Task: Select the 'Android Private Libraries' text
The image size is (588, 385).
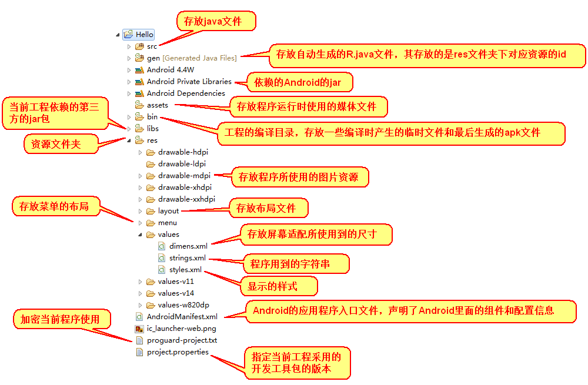Action: click(x=189, y=81)
